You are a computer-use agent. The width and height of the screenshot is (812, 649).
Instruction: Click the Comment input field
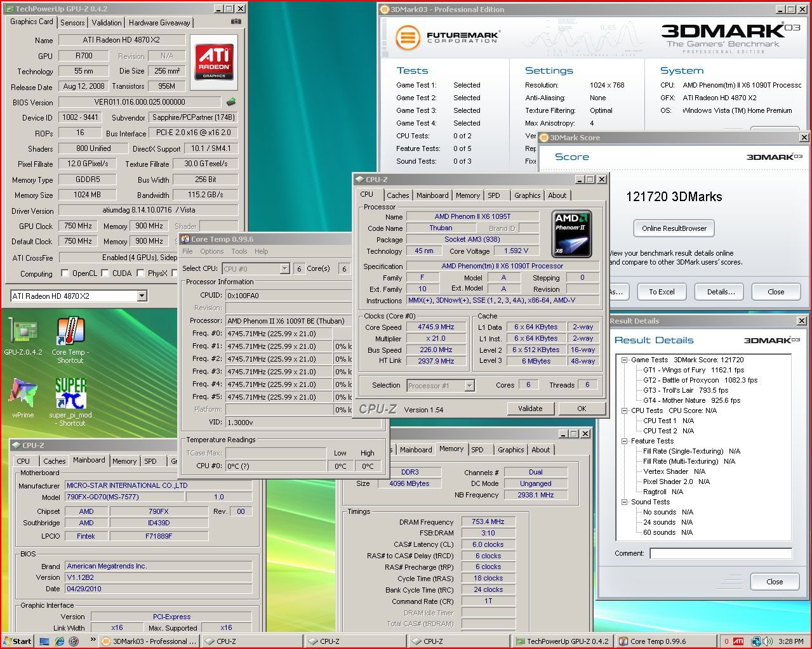click(x=721, y=553)
